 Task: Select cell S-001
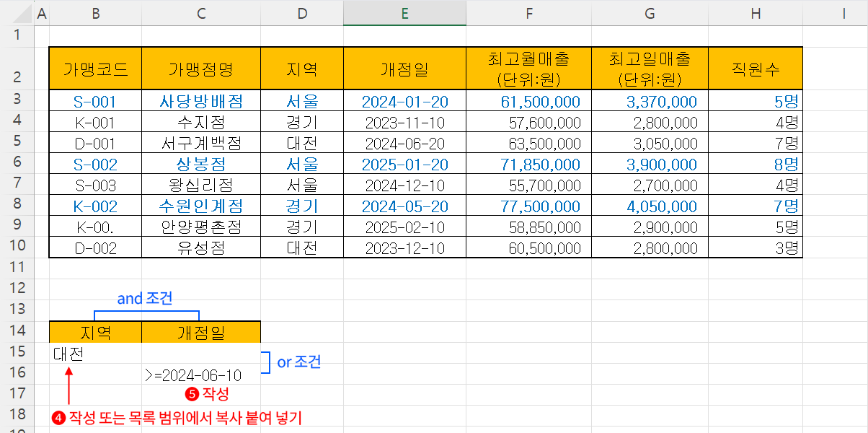point(95,100)
